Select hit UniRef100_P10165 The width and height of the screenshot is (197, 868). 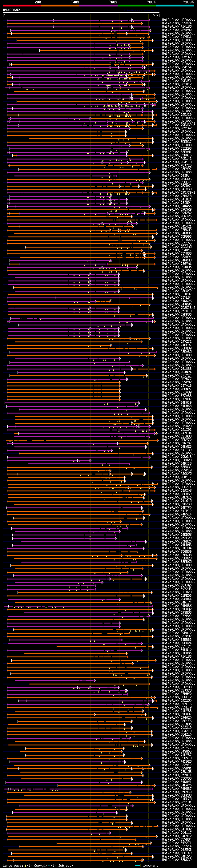(x=177, y=26)
